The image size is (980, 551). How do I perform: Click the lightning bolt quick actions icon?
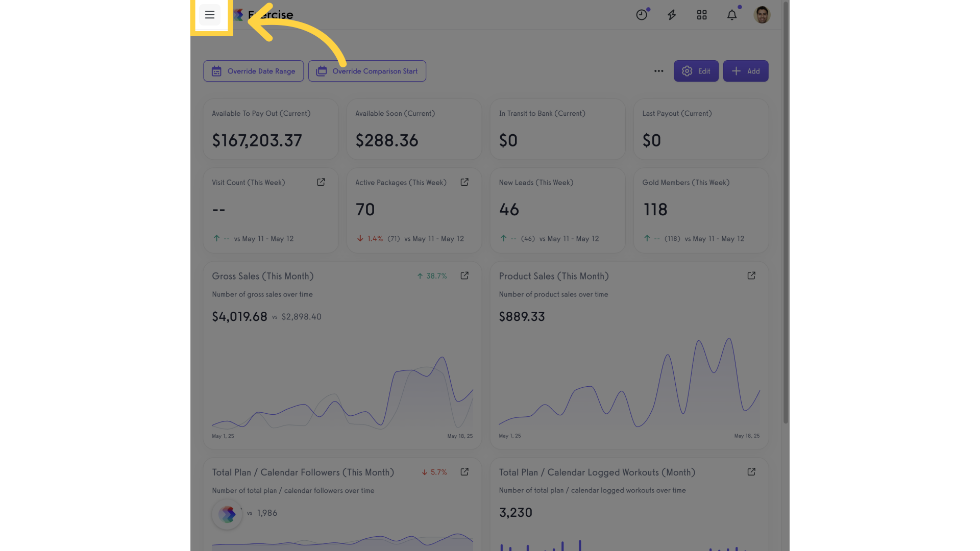pyautogui.click(x=672, y=15)
